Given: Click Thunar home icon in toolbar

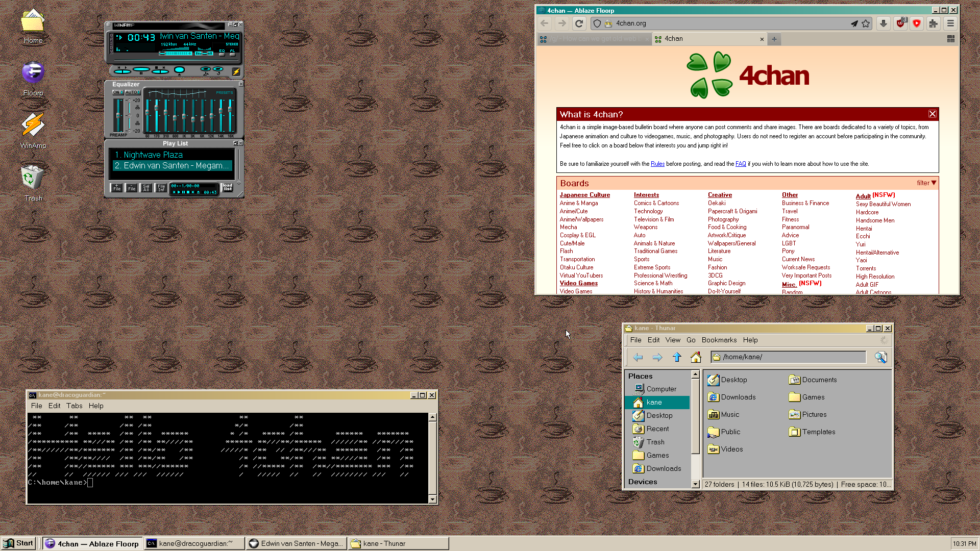Looking at the screenshot, I should [x=696, y=357].
